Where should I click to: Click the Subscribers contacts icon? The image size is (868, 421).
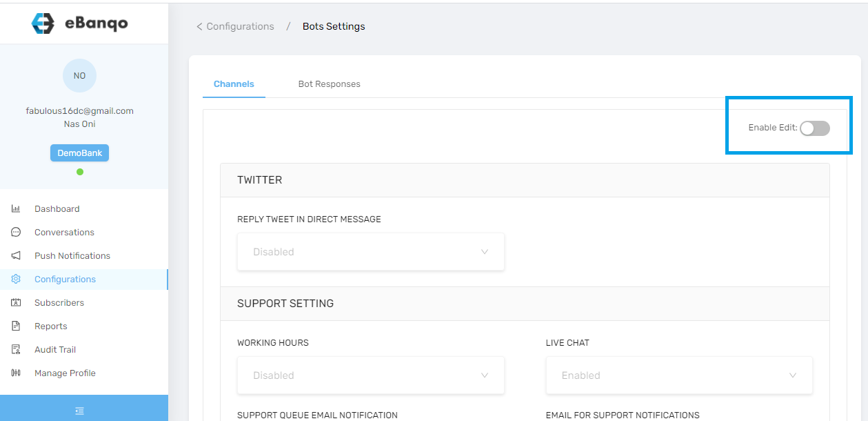coord(16,302)
